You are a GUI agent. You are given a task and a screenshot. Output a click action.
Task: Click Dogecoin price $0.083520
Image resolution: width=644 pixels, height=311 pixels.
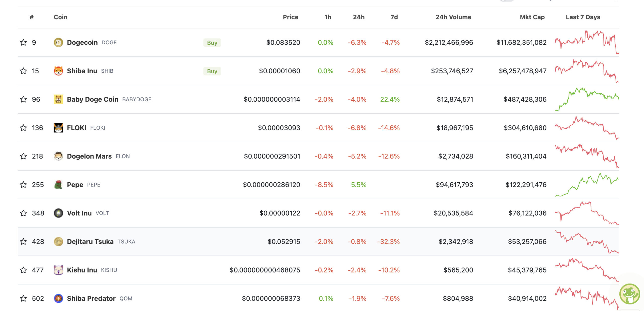pos(283,42)
